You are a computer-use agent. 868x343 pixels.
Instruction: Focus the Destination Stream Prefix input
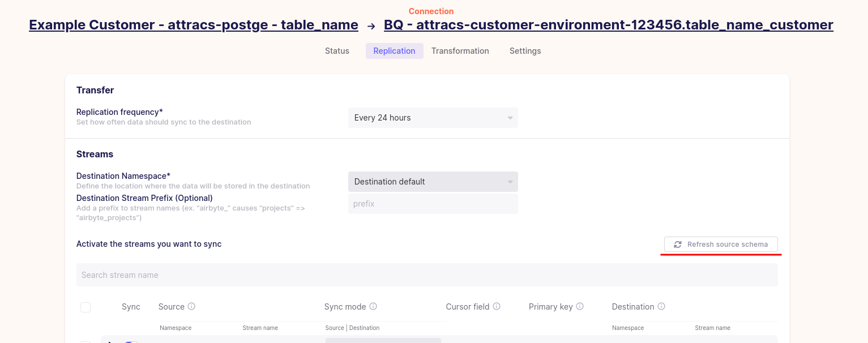(x=433, y=204)
